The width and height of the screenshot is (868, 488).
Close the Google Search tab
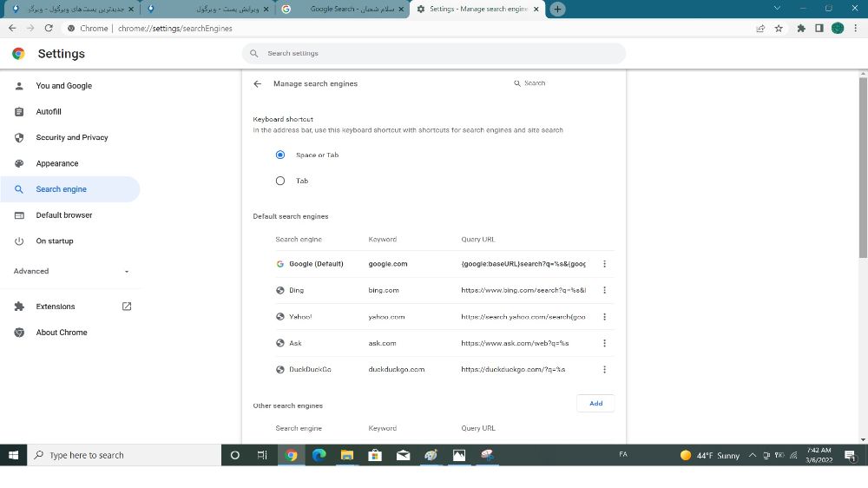(401, 9)
